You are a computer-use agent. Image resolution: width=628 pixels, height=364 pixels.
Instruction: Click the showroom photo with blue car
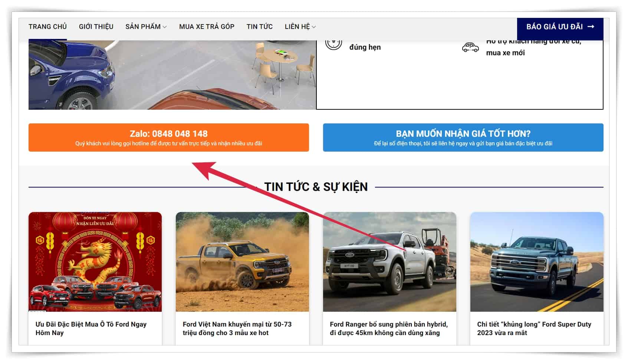pos(172,75)
